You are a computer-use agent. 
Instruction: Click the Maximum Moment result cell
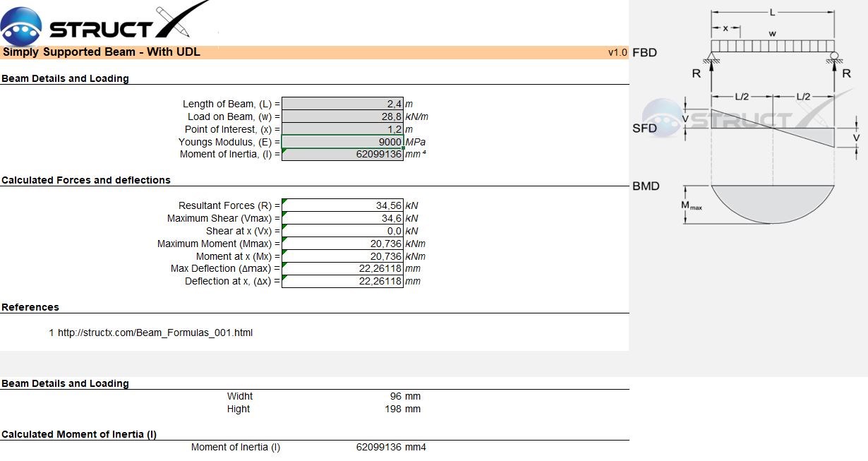pyautogui.click(x=342, y=244)
